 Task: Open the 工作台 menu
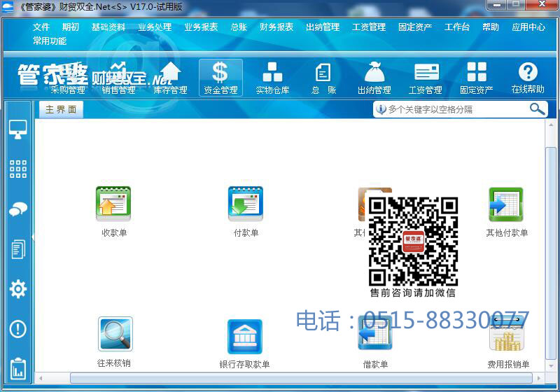pyautogui.click(x=457, y=27)
